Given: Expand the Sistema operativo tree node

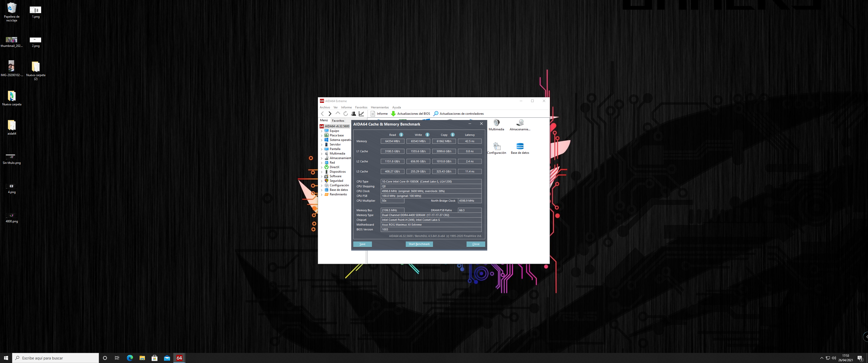Looking at the screenshot, I should coord(322,140).
